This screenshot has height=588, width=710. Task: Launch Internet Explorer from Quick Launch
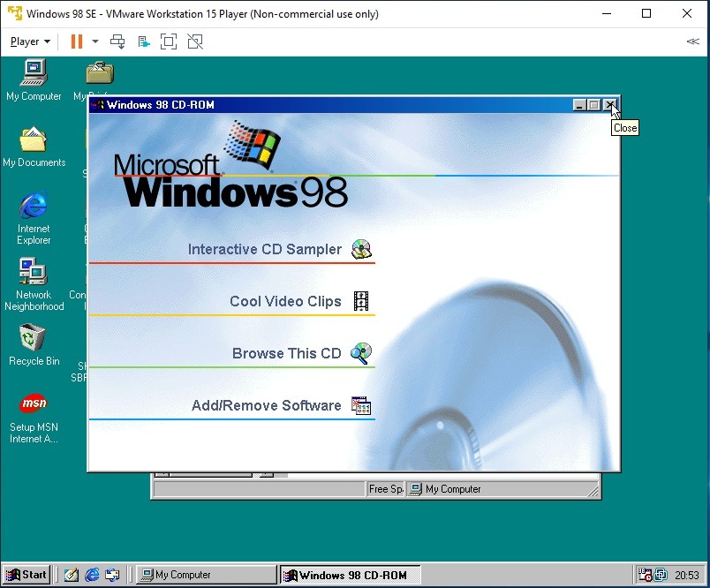pyautogui.click(x=92, y=575)
